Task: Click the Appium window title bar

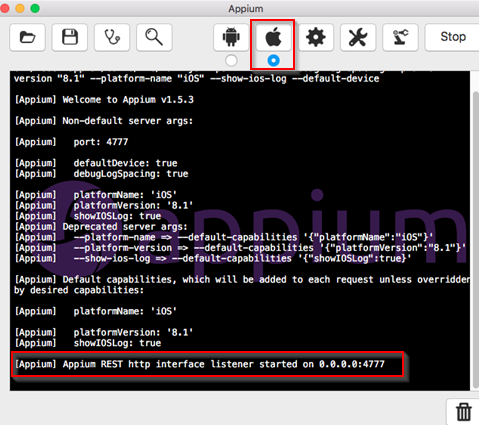Action: pos(246,8)
